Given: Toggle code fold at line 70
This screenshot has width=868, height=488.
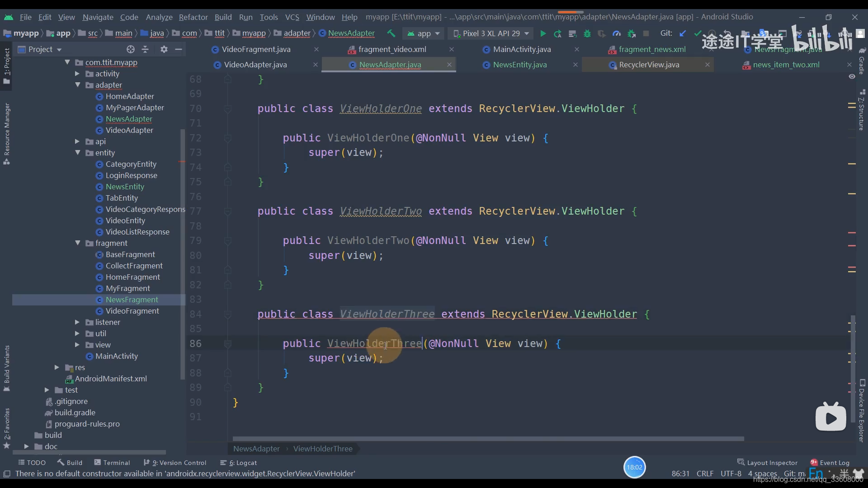Looking at the screenshot, I should [228, 108].
